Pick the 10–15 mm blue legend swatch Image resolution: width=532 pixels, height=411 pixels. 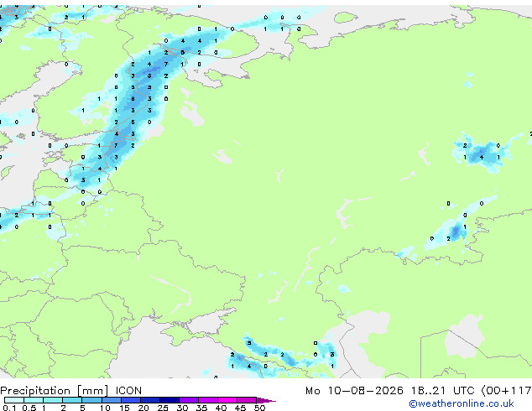pyautogui.click(x=111, y=400)
